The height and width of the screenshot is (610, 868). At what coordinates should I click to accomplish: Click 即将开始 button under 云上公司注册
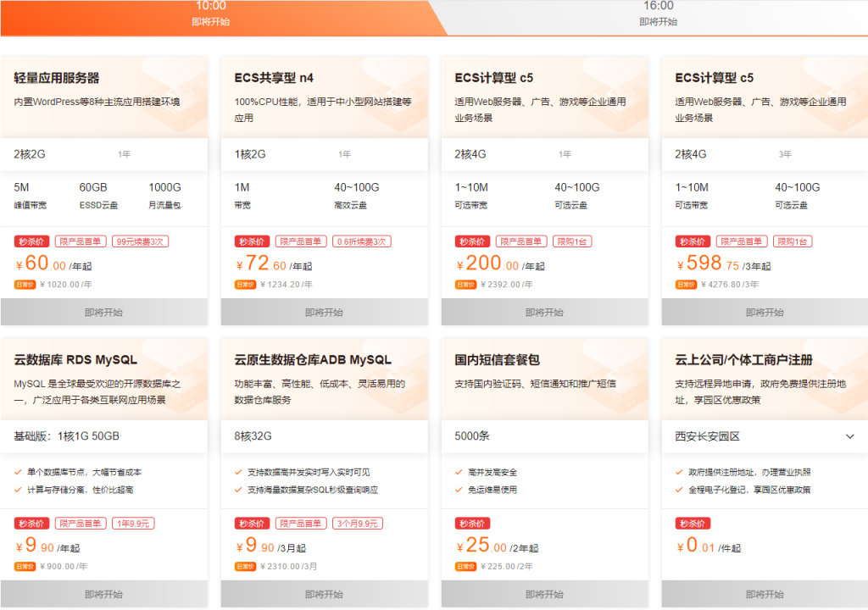765,594
